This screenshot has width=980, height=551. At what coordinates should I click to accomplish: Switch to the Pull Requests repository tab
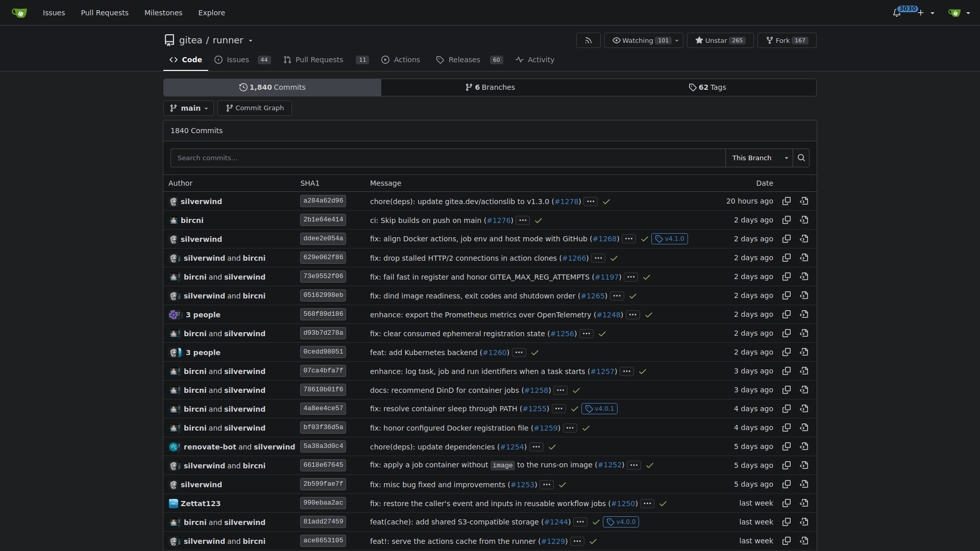326,60
